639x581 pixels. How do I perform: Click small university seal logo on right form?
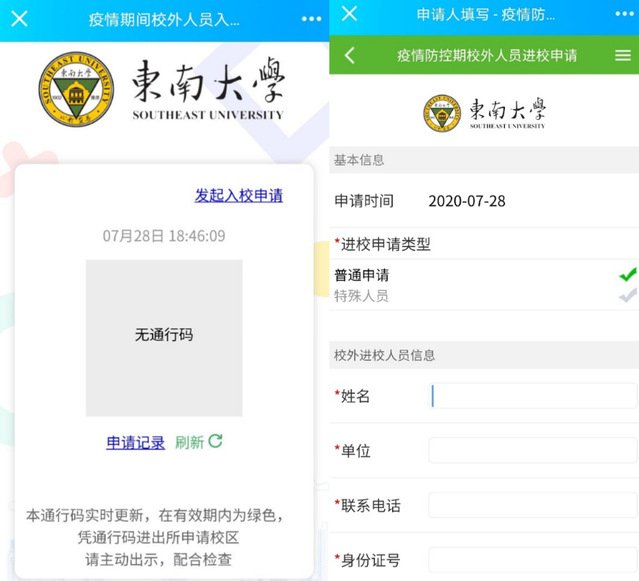(442, 113)
